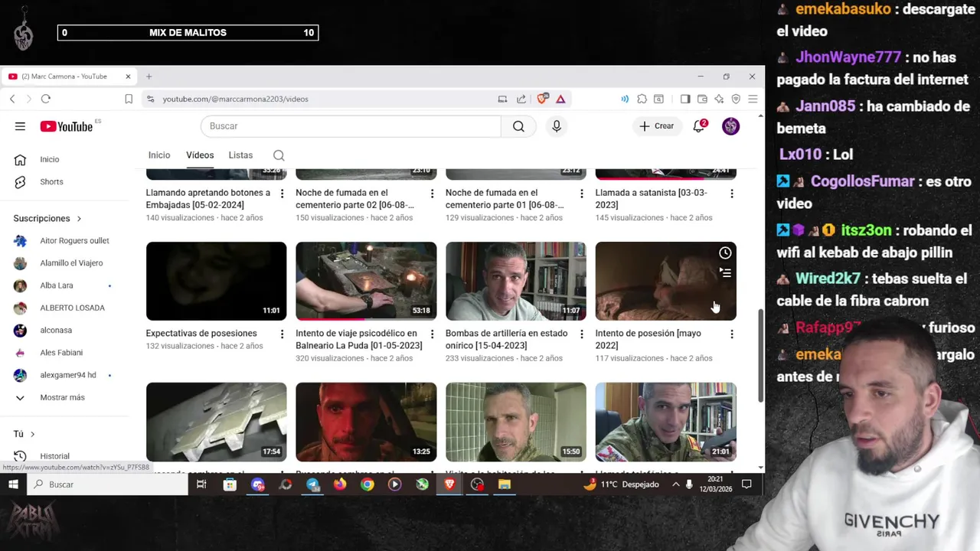Open the Brave wallet icon
This screenshot has width=980, height=551.
[x=702, y=99]
